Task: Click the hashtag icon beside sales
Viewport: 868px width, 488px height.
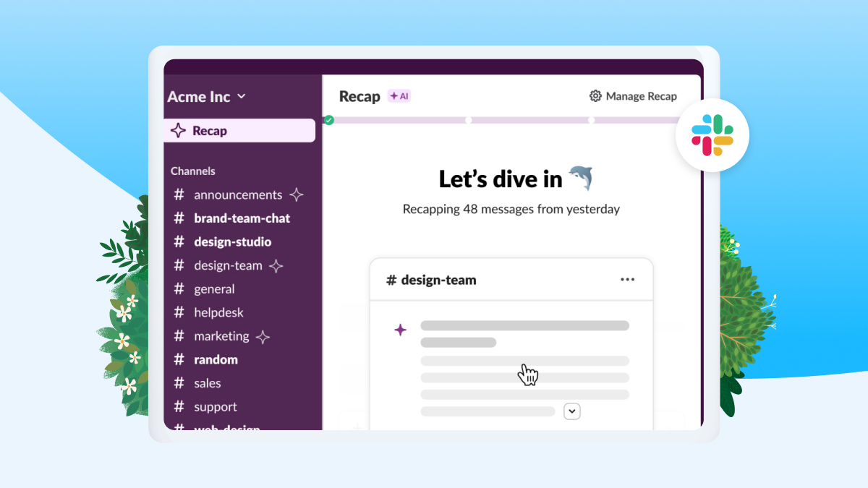Action: coord(179,383)
